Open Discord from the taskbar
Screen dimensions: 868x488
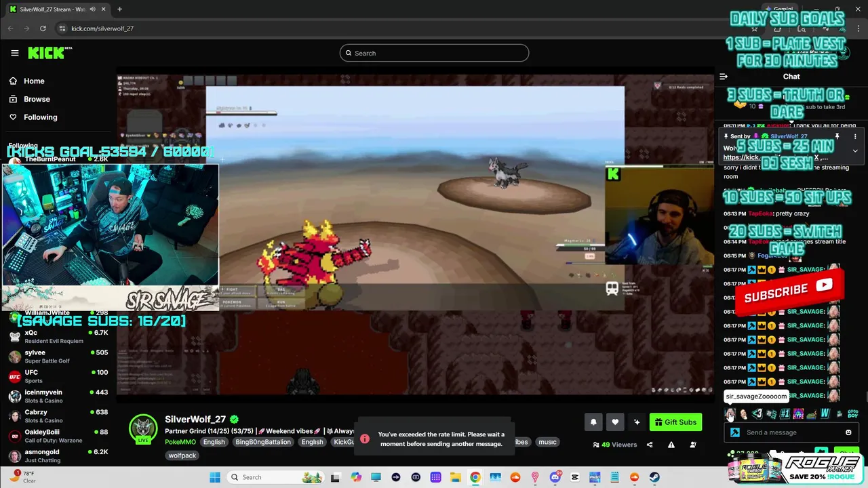coord(555,477)
